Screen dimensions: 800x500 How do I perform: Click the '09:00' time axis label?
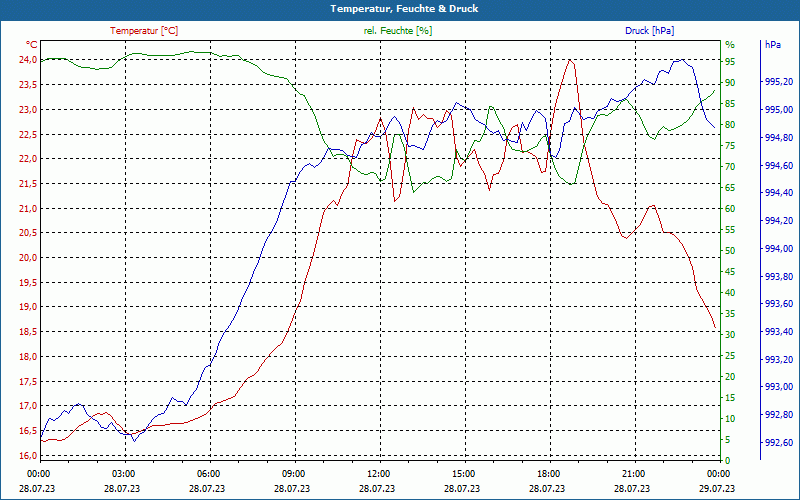pyautogui.click(x=293, y=474)
